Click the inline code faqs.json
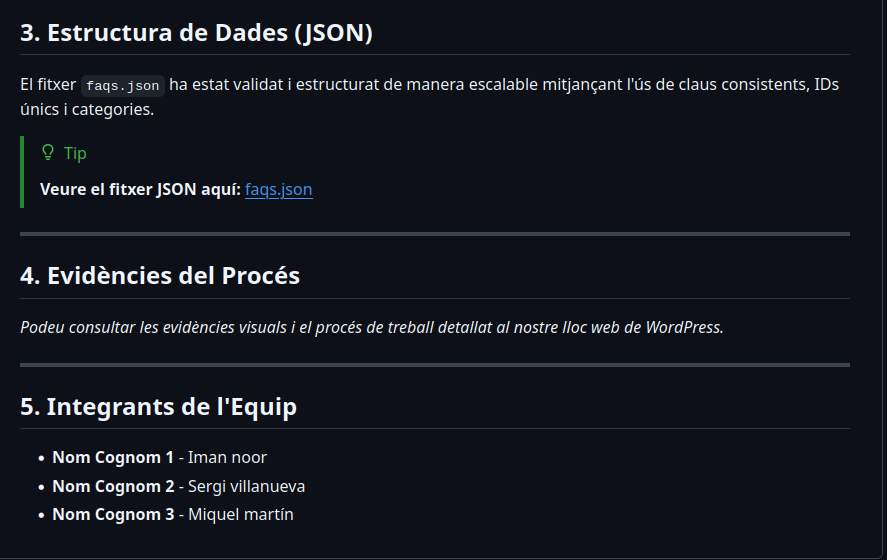 pyautogui.click(x=123, y=86)
